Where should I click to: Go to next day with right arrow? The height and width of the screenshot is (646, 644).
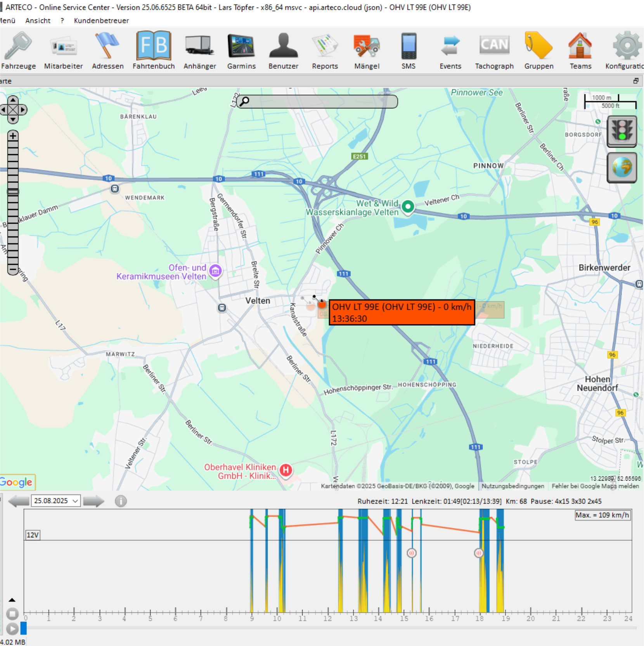click(x=93, y=501)
